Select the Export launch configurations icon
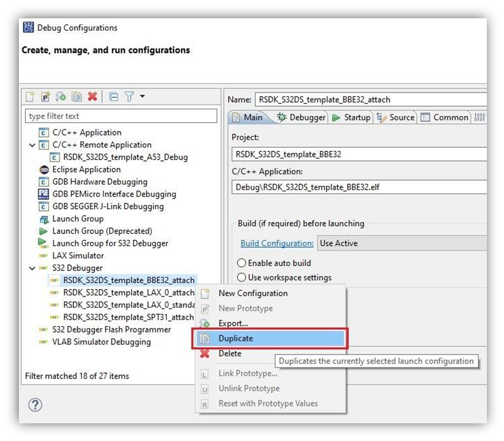The height and width of the screenshot is (441, 504). 60,96
